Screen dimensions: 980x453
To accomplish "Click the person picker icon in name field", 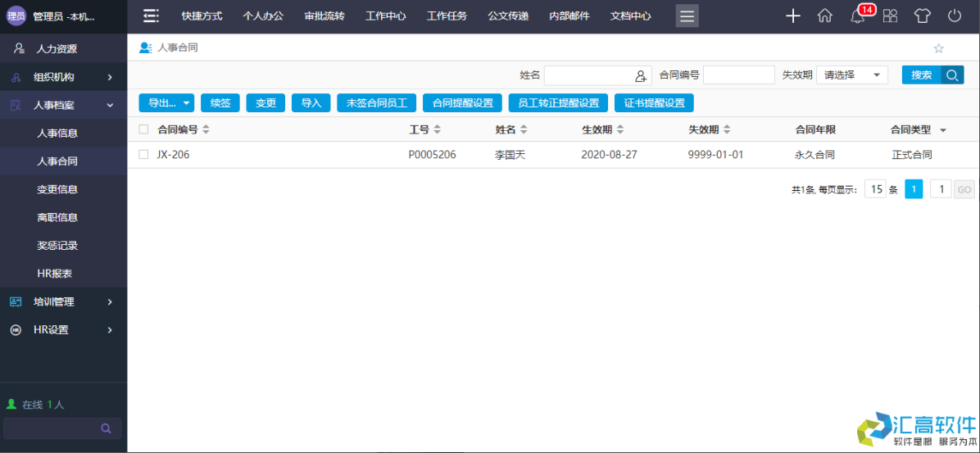I will click(641, 75).
